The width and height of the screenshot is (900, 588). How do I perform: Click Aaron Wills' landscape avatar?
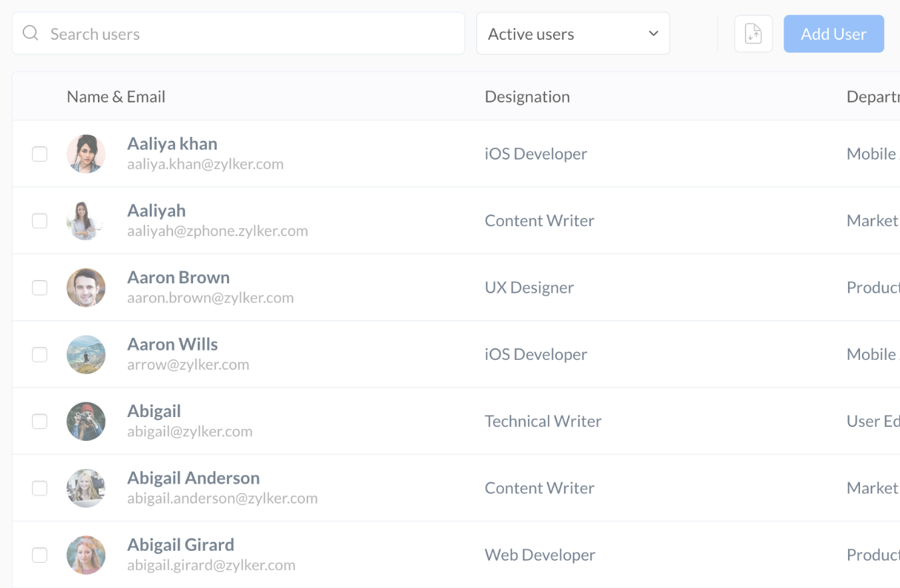(86, 355)
